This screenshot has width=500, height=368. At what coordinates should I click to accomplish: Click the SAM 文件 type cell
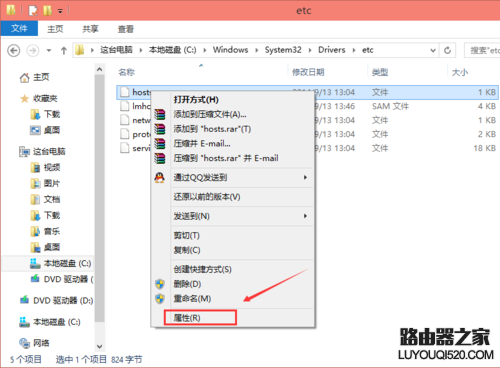click(x=390, y=106)
